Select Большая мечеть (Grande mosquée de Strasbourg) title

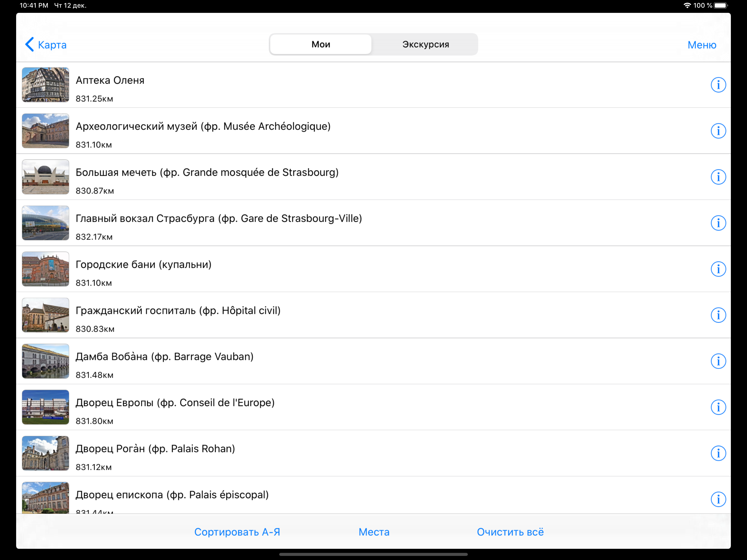pyautogui.click(x=207, y=173)
